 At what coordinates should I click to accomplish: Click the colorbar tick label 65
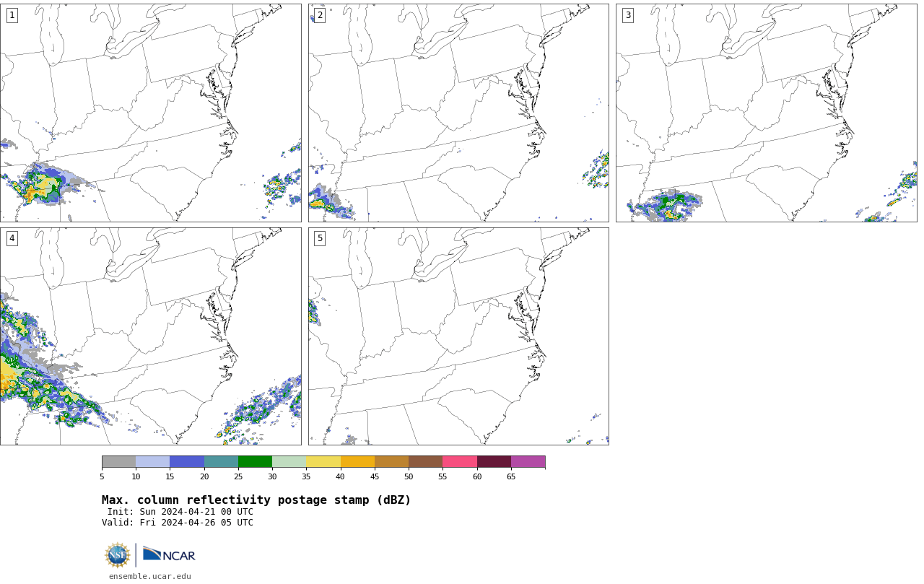pyautogui.click(x=511, y=476)
